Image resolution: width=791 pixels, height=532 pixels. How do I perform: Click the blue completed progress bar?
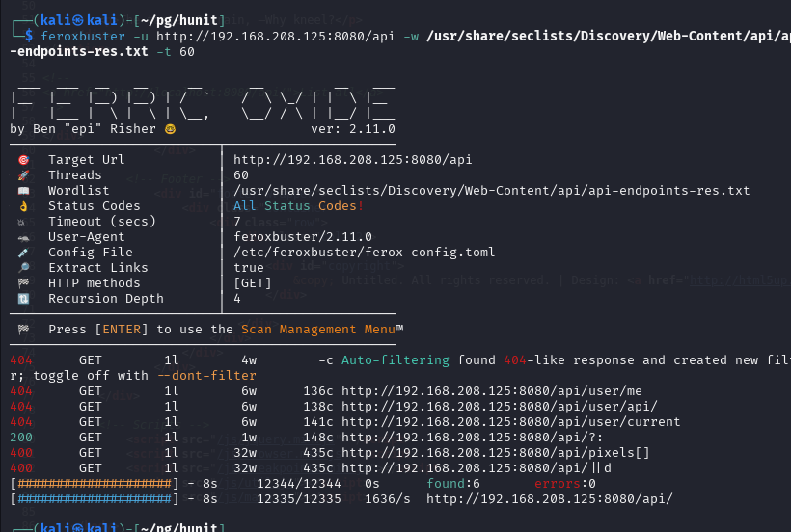point(95,499)
